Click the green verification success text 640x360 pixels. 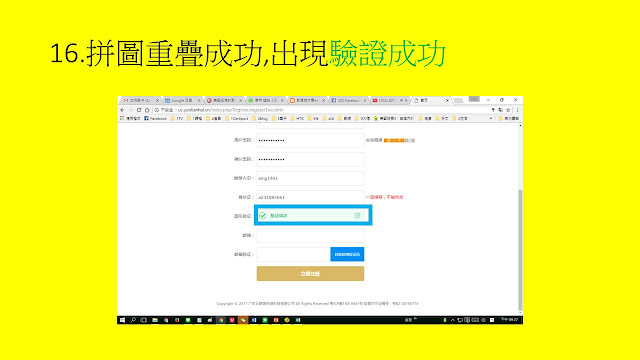(x=279, y=216)
